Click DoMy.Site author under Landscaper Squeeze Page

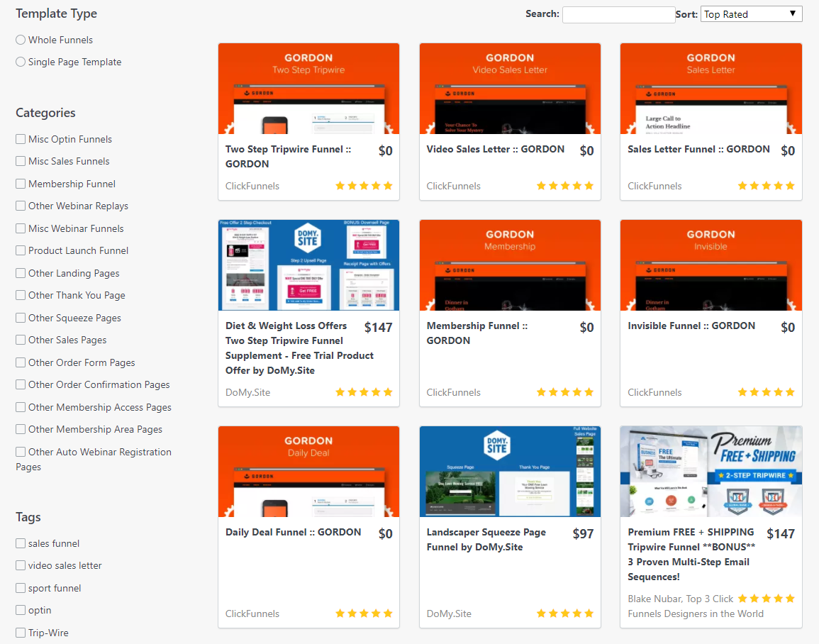pyautogui.click(x=449, y=614)
